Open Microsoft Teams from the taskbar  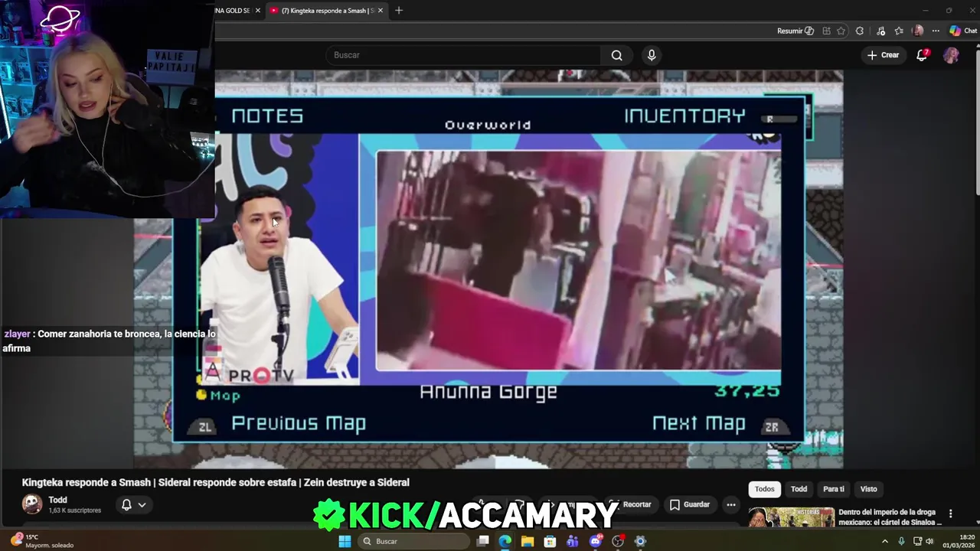(573, 541)
